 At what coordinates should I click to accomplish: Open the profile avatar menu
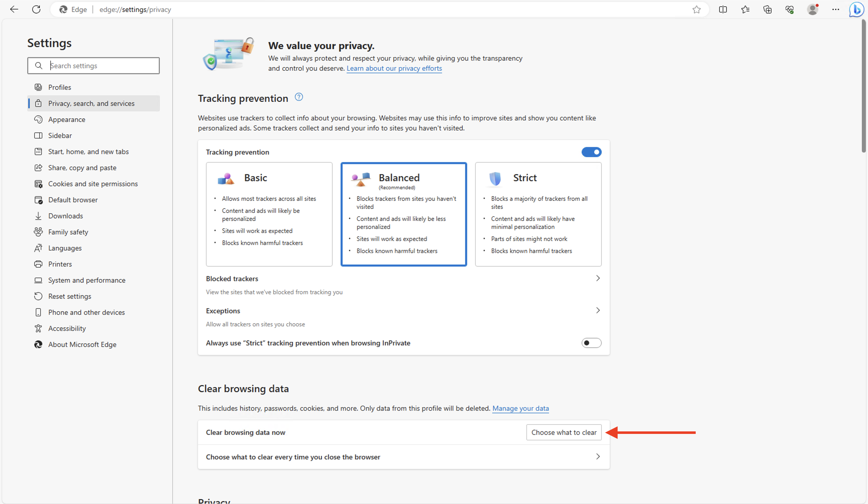pos(812,9)
